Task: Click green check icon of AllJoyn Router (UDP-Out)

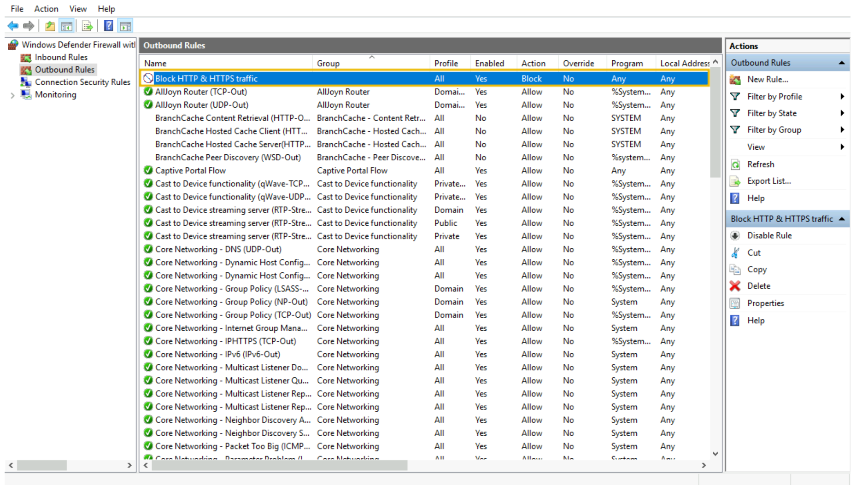Action: (x=148, y=105)
